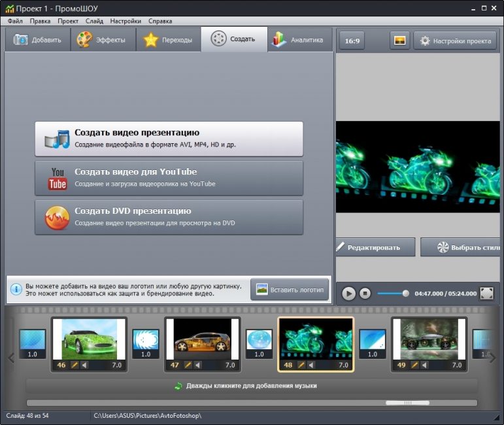Click the pencil edit icon on slide 49

tap(414, 365)
